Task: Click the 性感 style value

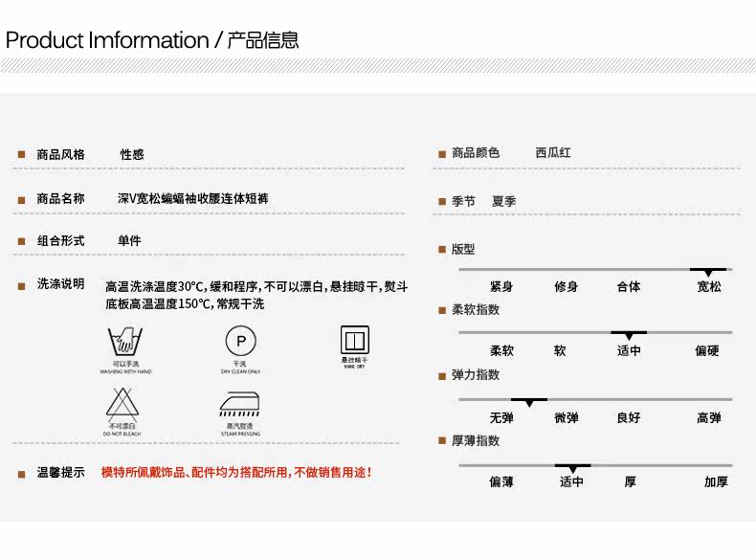Action: (132, 154)
